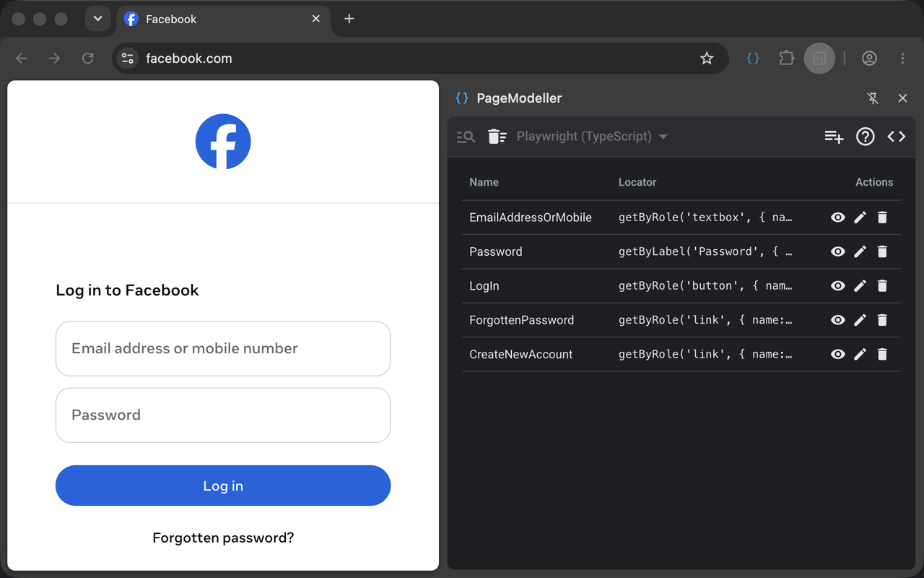Open the Chrome extensions puzzle icon

coord(786,59)
